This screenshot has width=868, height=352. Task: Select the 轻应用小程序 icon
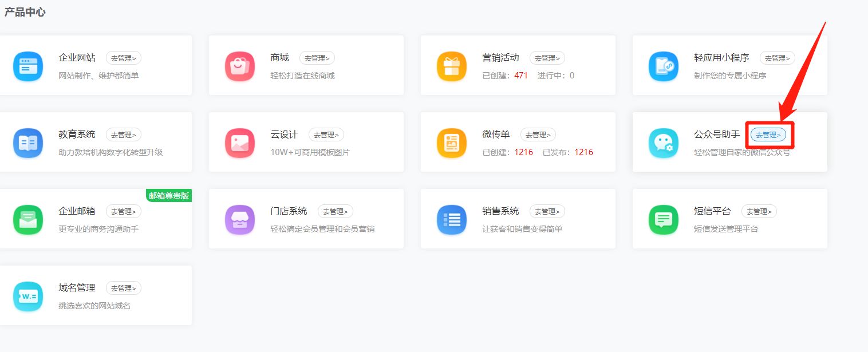664,66
